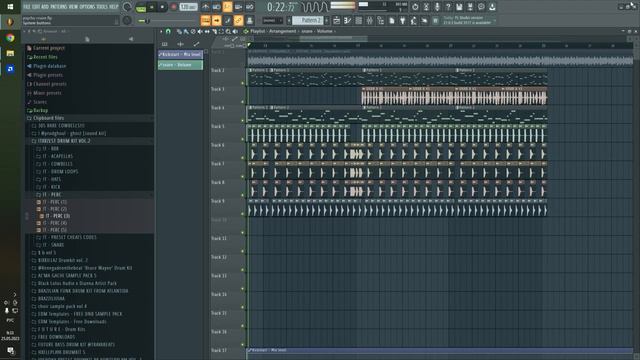Toggle wait for input to start playing
The width and height of the screenshot is (640, 360).
tap(216, 7)
